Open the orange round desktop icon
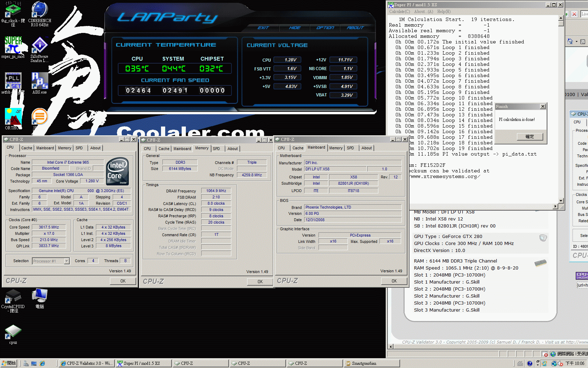Image resolution: width=588 pixels, height=368 pixels. (40, 116)
